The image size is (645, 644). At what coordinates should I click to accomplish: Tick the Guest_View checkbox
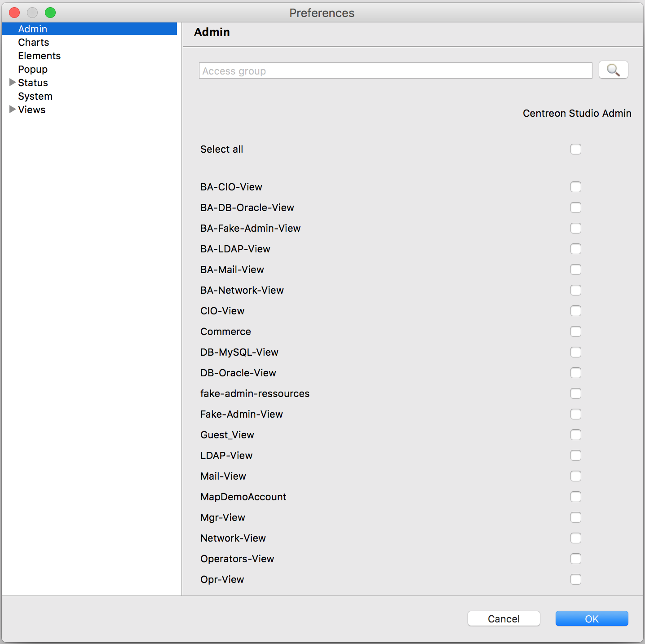(575, 435)
